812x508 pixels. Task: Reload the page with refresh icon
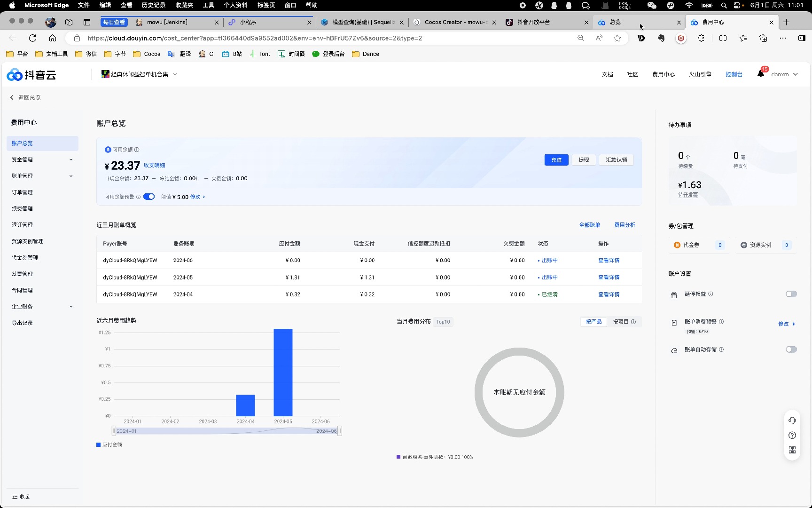[32, 38]
